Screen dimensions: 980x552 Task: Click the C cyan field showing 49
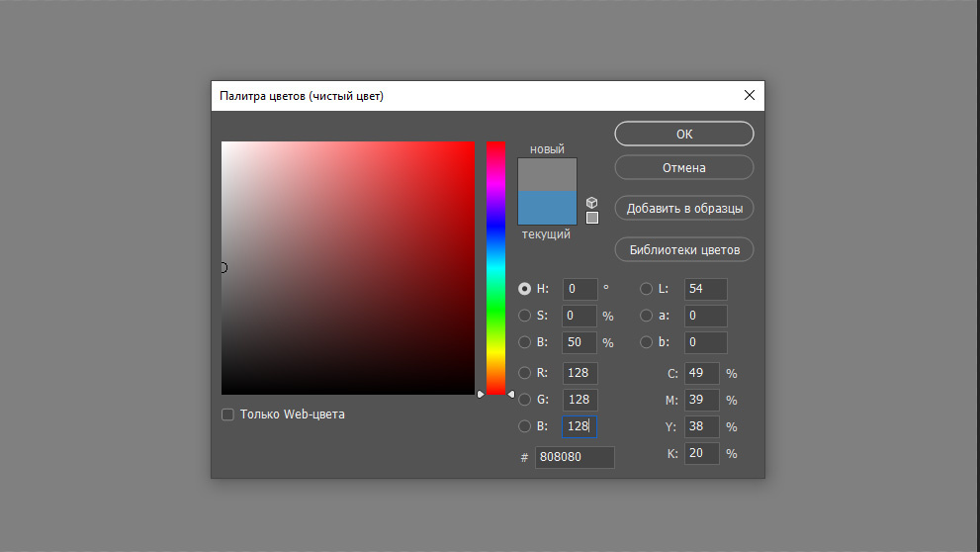click(x=702, y=373)
